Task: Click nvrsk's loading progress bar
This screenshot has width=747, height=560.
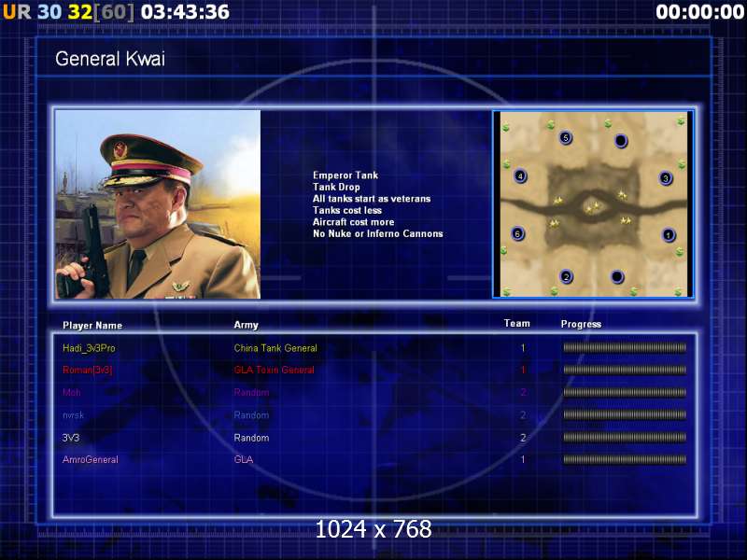Action: pos(625,414)
